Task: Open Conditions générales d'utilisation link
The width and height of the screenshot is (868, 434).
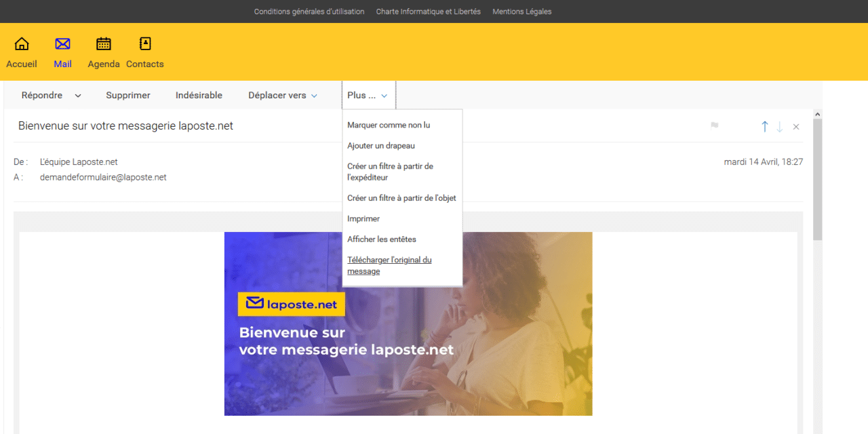Action: point(309,12)
